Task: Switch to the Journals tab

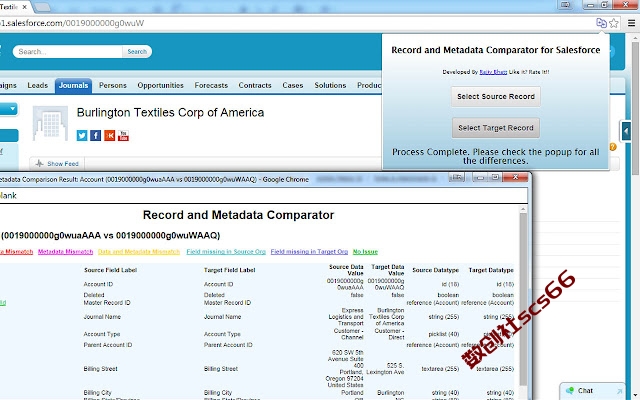Action: (x=73, y=85)
